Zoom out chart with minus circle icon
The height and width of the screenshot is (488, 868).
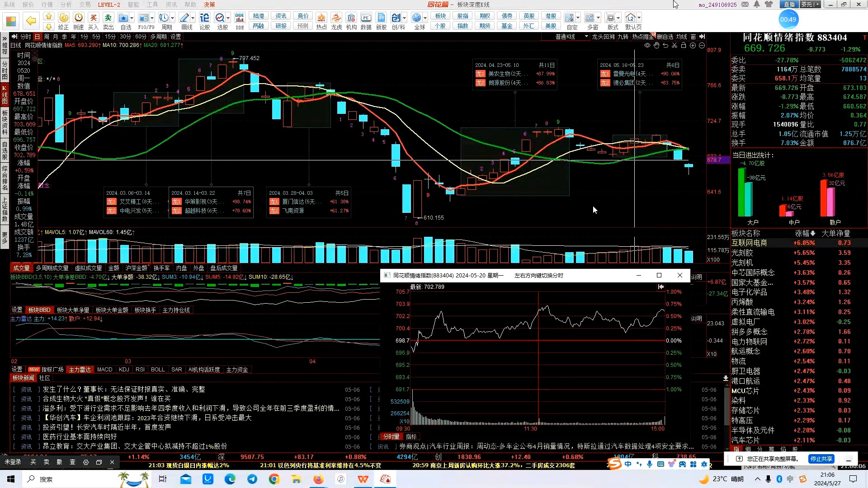[x=702, y=46]
